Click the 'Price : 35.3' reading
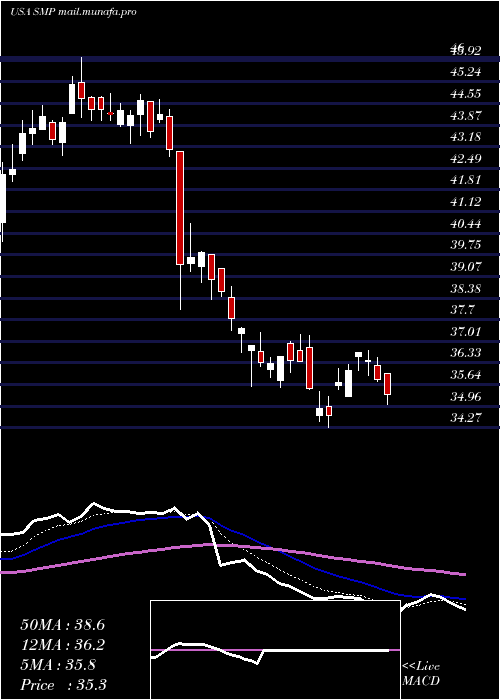Screen dimensions: 500x700 click(x=63, y=685)
